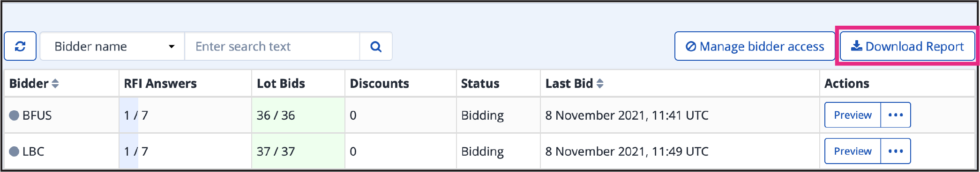This screenshot has height=172, width=980.
Task: Sort by Bidder column arrows
Action: pos(55,84)
